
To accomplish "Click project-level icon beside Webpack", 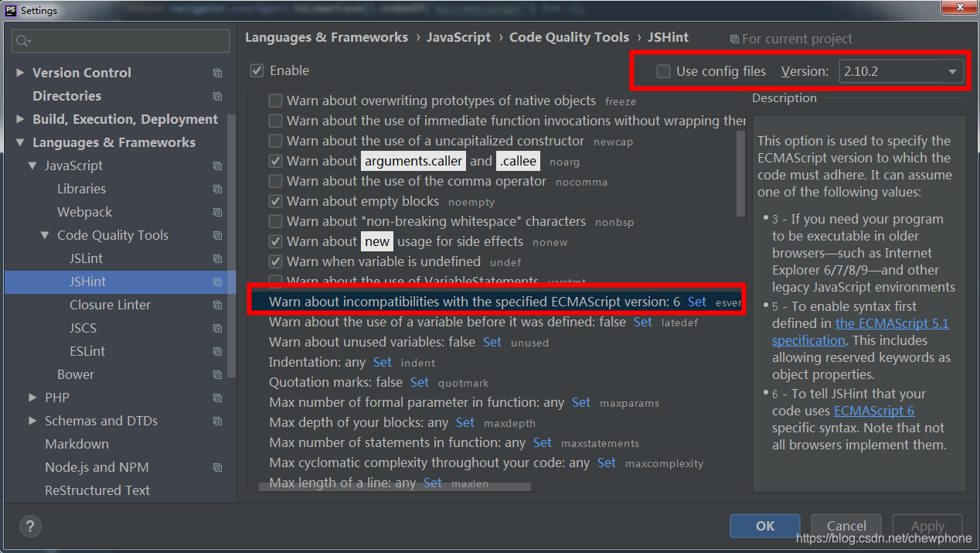I will [217, 212].
